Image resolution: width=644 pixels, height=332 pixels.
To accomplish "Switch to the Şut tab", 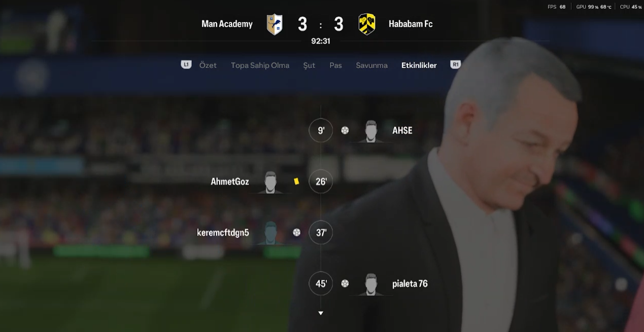I will [x=309, y=65].
